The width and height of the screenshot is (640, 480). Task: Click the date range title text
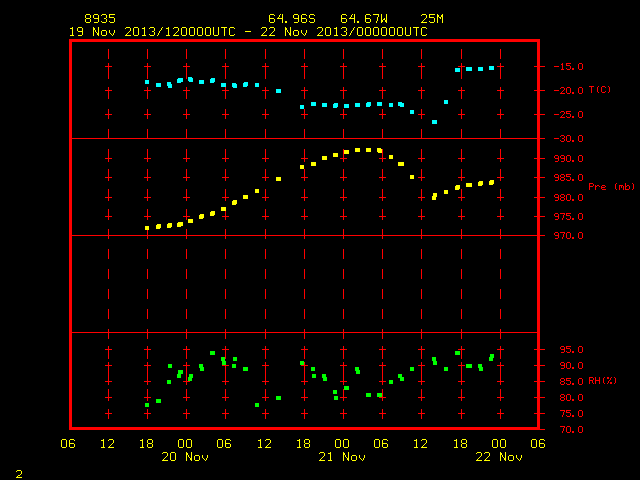248,32
